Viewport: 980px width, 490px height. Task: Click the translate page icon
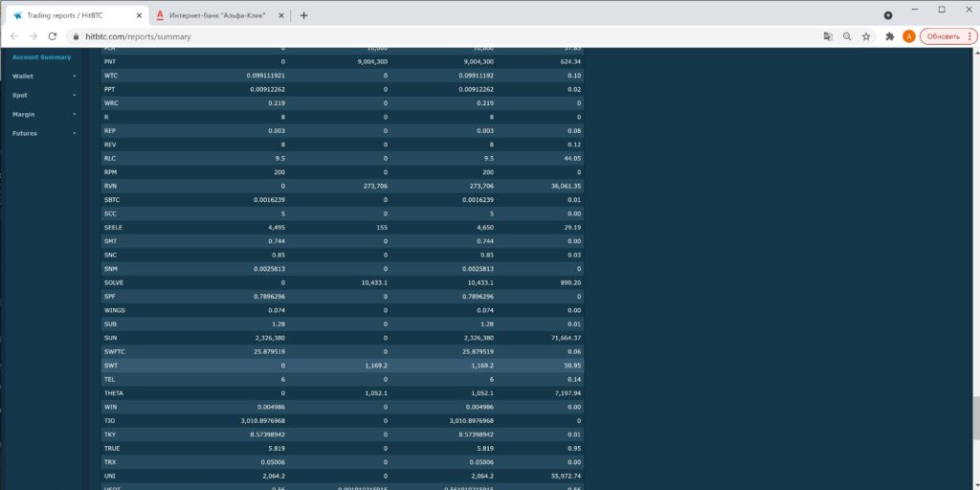click(828, 36)
